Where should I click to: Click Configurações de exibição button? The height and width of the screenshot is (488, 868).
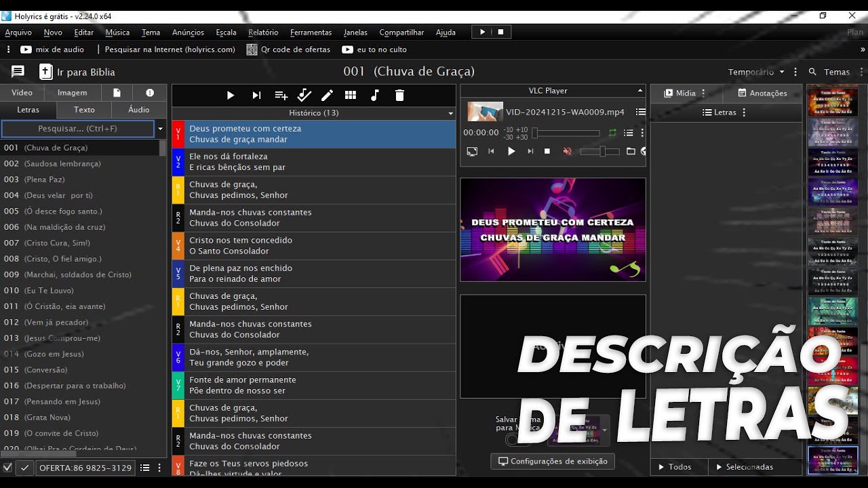(x=553, y=462)
